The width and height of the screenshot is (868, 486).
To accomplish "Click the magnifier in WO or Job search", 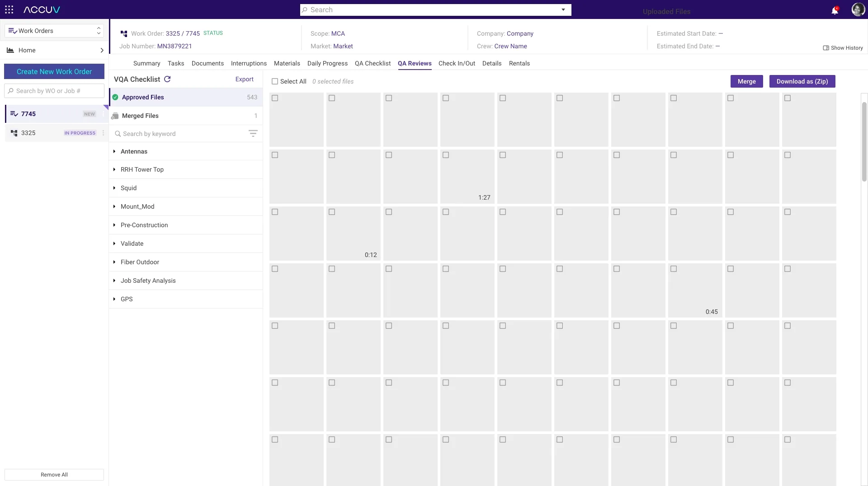I will [11, 91].
